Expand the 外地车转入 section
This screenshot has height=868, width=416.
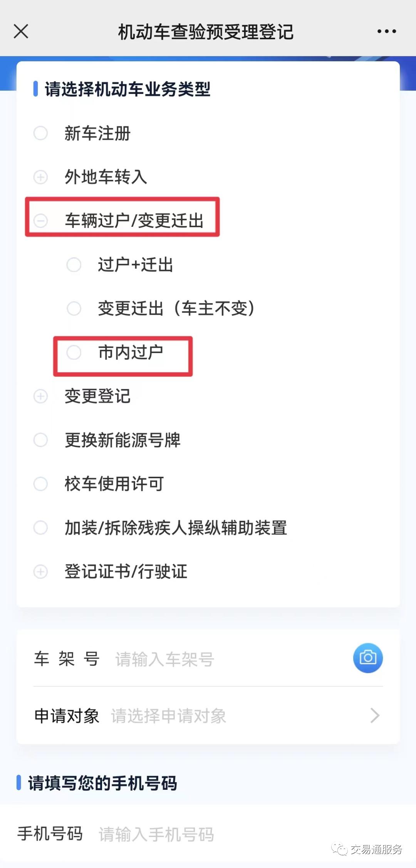40,178
